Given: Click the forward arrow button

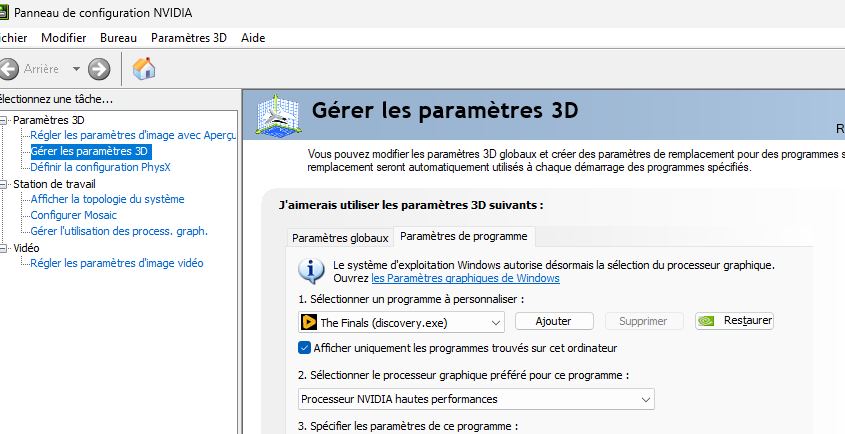Looking at the screenshot, I should click(99, 69).
